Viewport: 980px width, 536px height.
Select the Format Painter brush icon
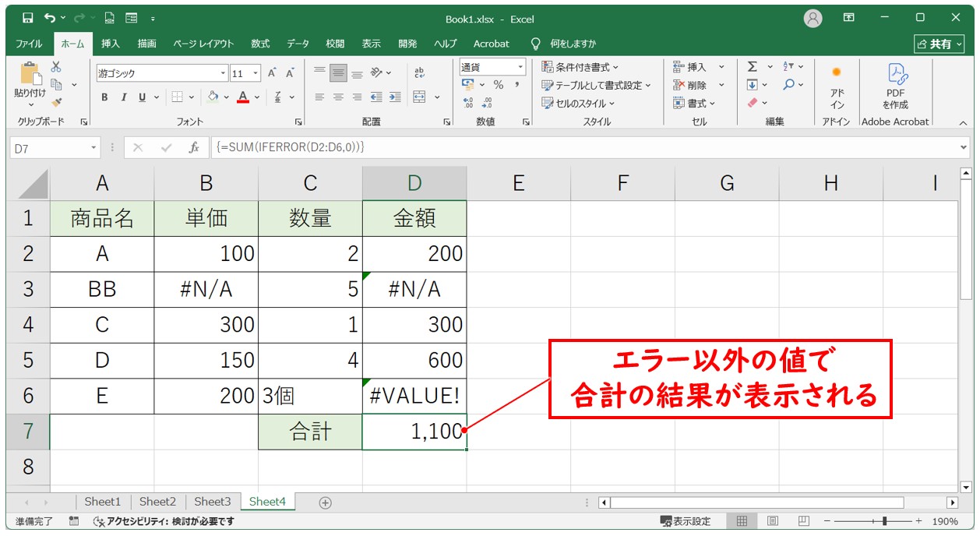[56, 102]
